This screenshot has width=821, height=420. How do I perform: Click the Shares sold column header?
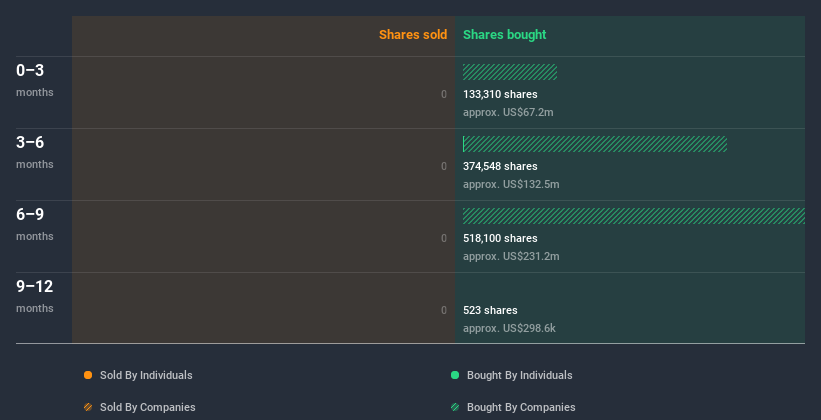(413, 35)
